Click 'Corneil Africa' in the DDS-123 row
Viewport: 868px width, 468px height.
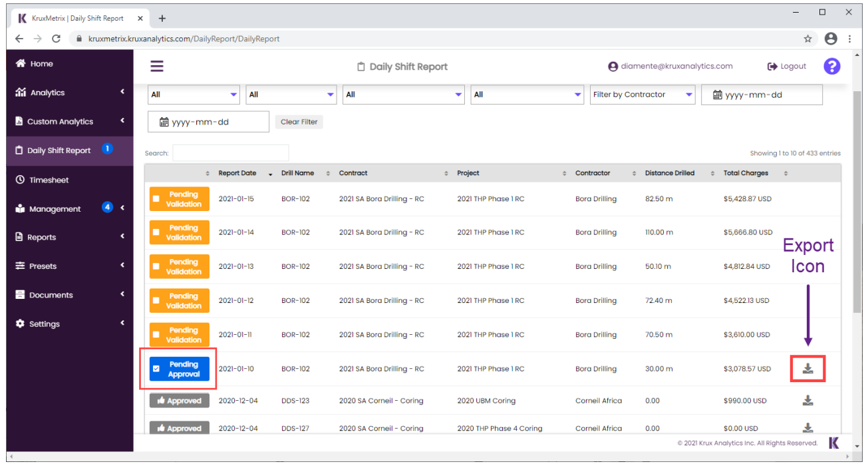[599, 401]
